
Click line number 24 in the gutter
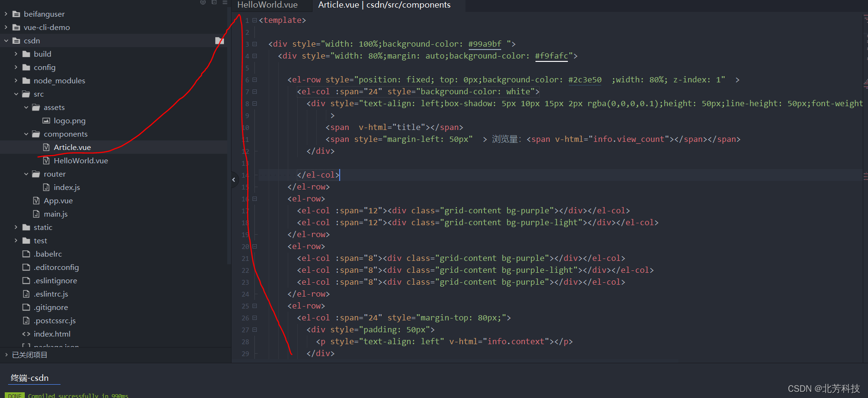coord(245,294)
